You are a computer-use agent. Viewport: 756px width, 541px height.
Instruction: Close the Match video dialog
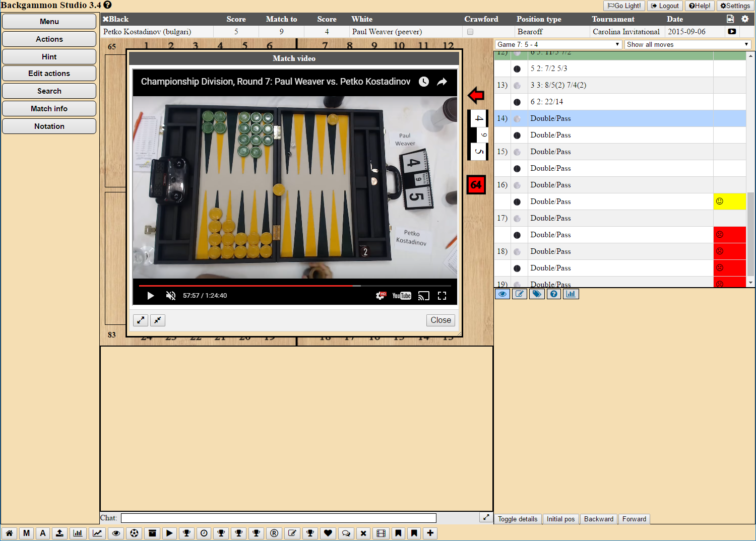[440, 320]
